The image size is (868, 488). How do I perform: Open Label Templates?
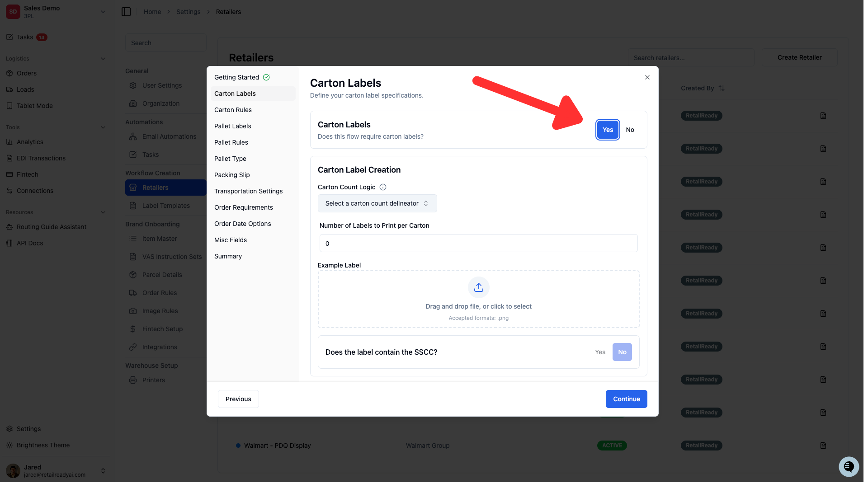click(166, 206)
